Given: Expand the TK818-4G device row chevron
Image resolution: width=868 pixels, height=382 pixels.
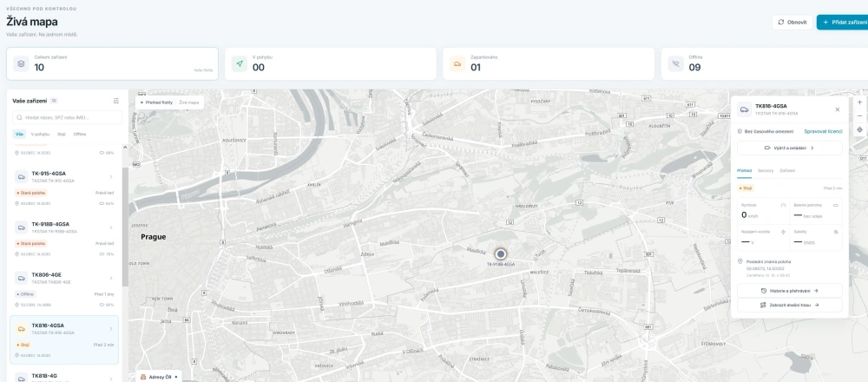Looking at the screenshot, I should (111, 379).
